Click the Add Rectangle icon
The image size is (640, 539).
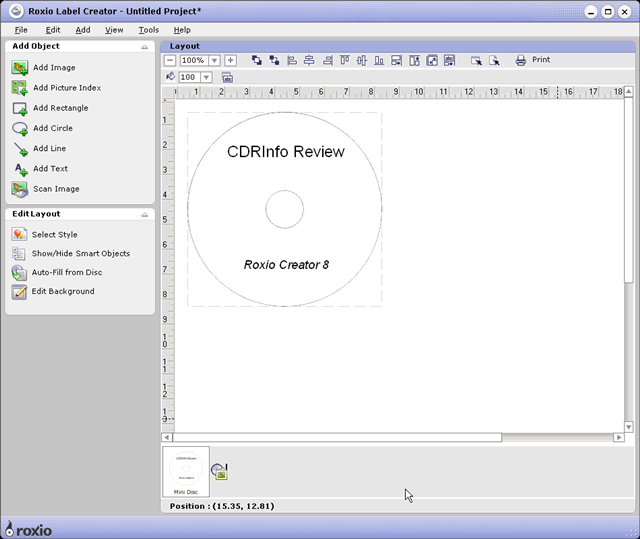[x=20, y=109]
